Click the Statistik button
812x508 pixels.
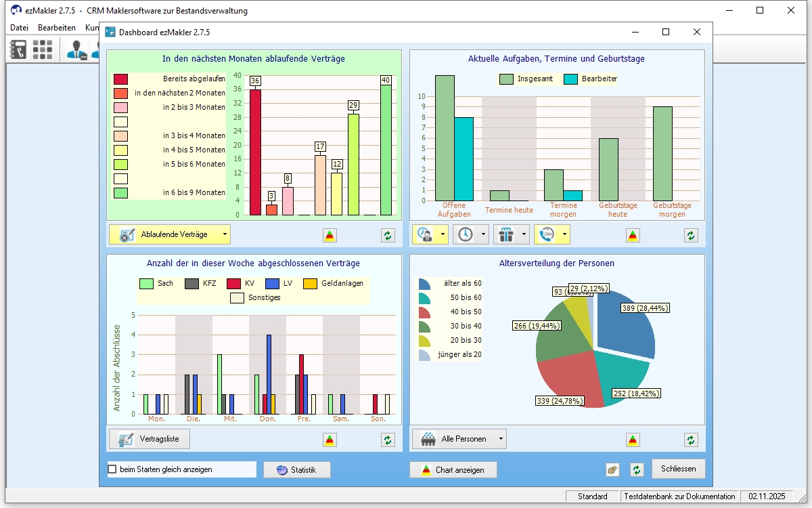coord(297,469)
